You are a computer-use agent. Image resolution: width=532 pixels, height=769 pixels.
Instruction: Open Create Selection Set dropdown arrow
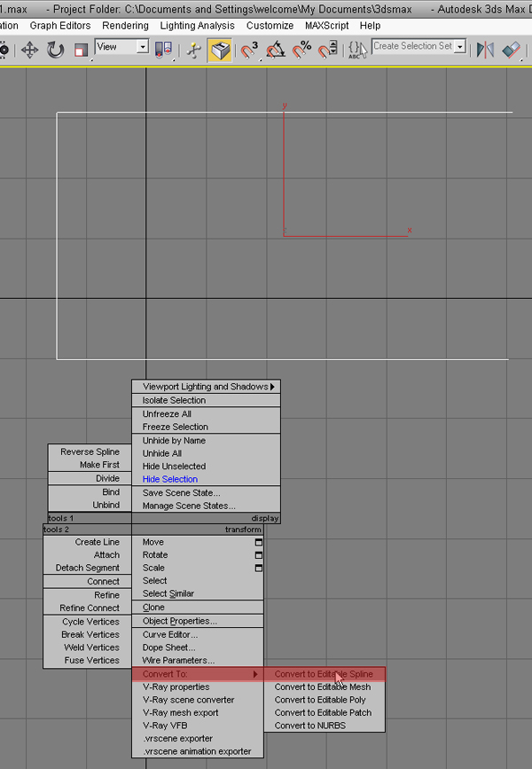pyautogui.click(x=460, y=47)
